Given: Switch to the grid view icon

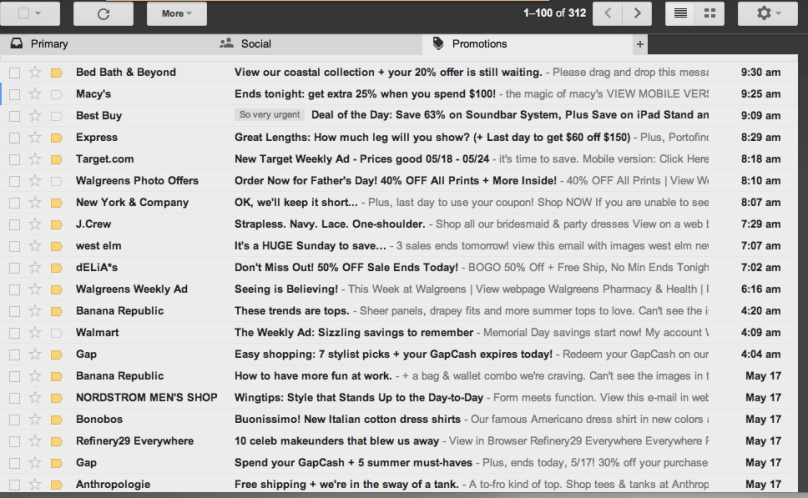Looking at the screenshot, I should [x=710, y=13].
